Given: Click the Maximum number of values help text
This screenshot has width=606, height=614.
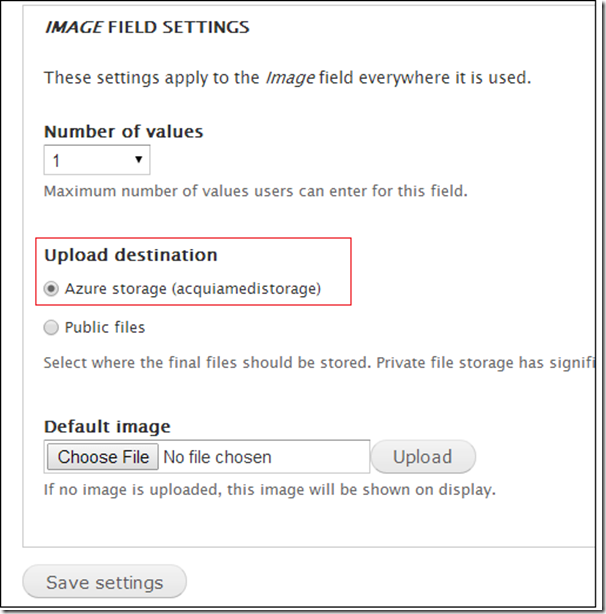Looking at the screenshot, I should (255, 190).
